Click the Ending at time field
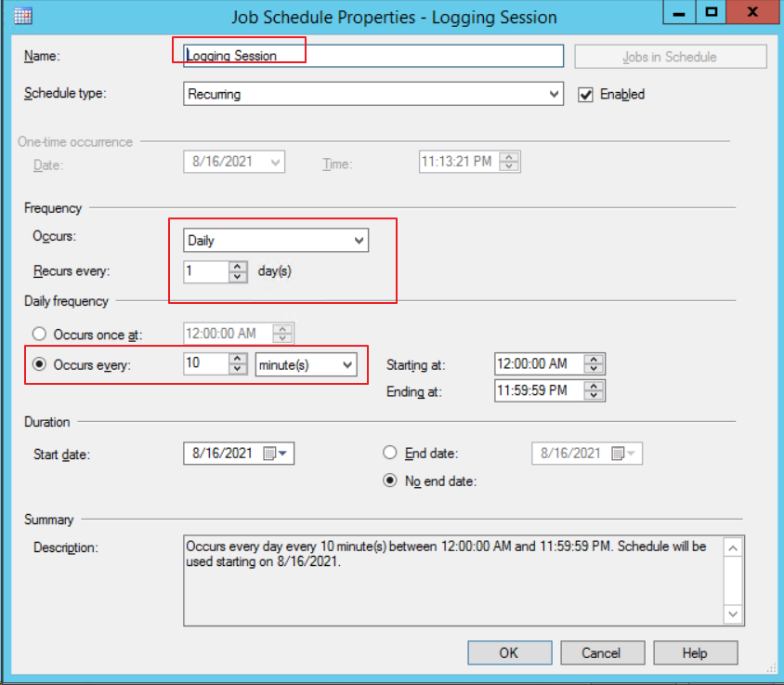 [x=539, y=390]
